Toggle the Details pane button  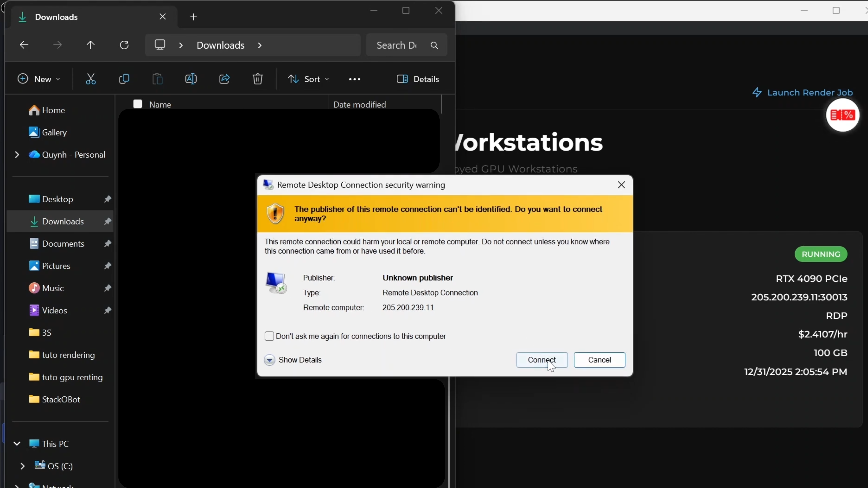[418, 79]
